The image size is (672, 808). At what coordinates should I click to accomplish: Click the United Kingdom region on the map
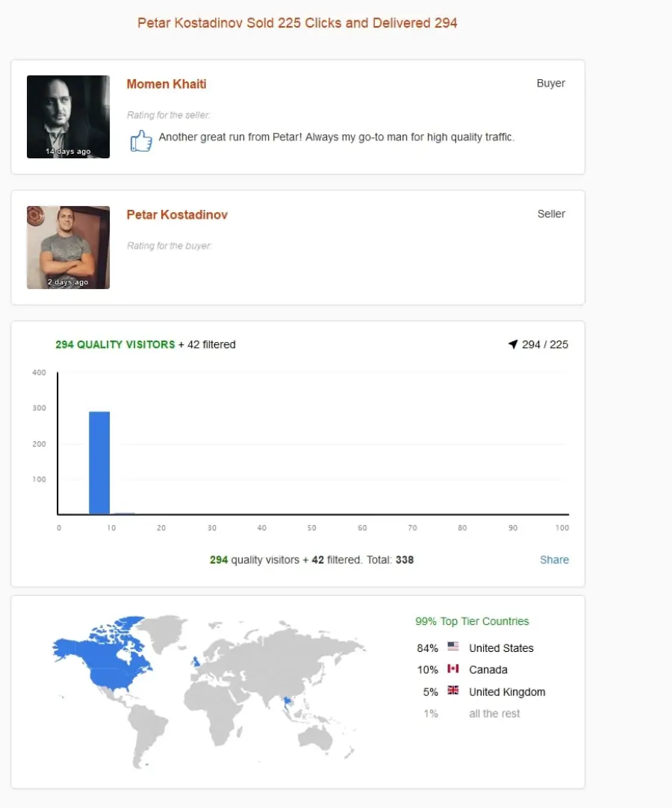(196, 661)
